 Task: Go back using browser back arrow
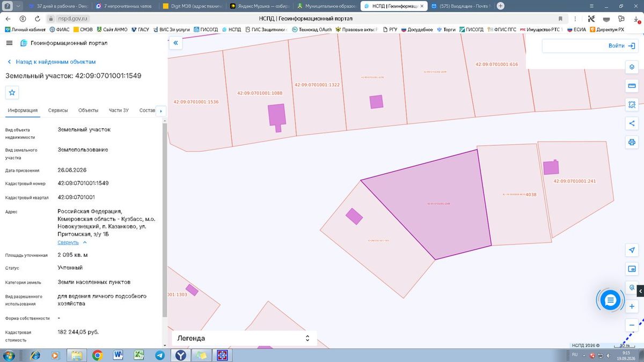click(x=8, y=18)
